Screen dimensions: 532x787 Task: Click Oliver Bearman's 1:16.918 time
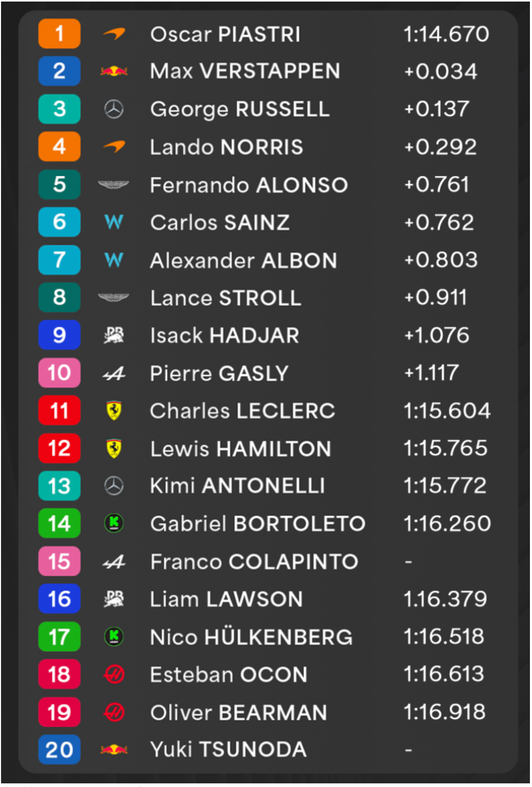tap(445, 712)
